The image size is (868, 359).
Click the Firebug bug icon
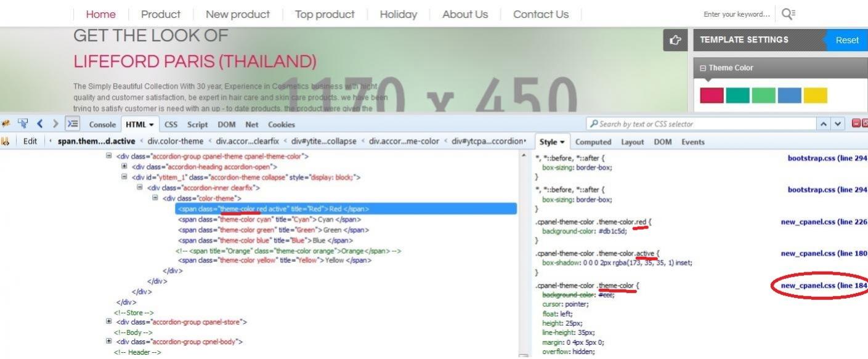pos(4,124)
